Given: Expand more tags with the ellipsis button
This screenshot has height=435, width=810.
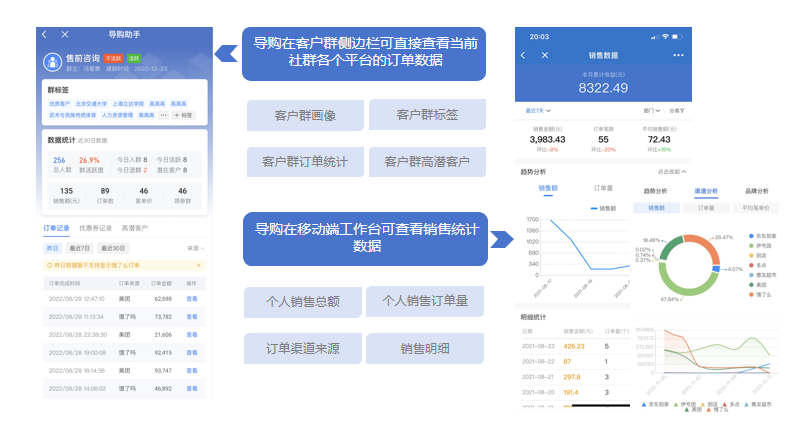Looking at the screenshot, I should tap(164, 115).
